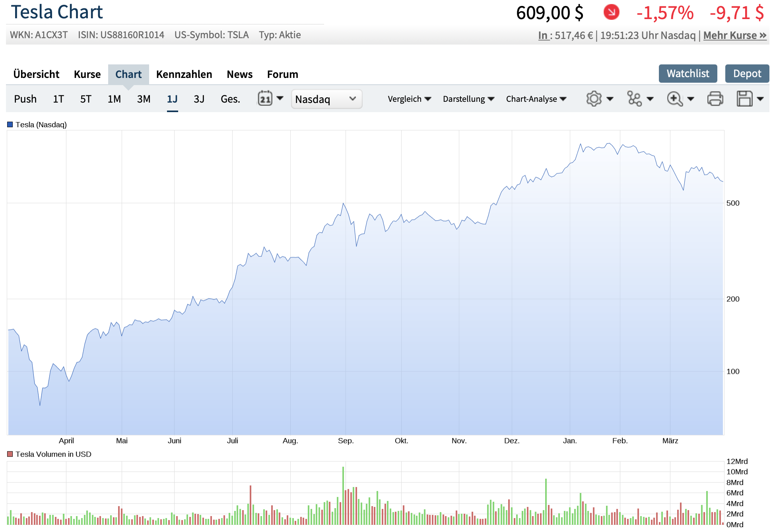Select the 1T time range
This screenshot has width=773, height=532.
[58, 99]
